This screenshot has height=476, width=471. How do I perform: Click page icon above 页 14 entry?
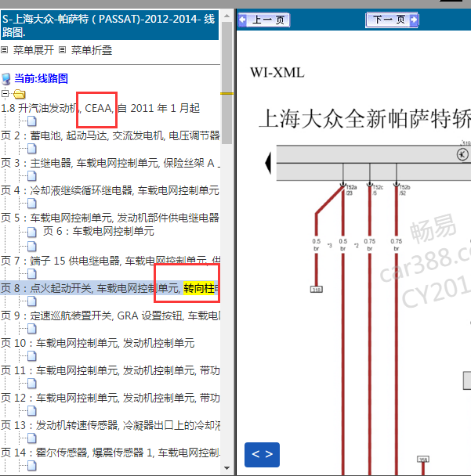click(32, 438)
